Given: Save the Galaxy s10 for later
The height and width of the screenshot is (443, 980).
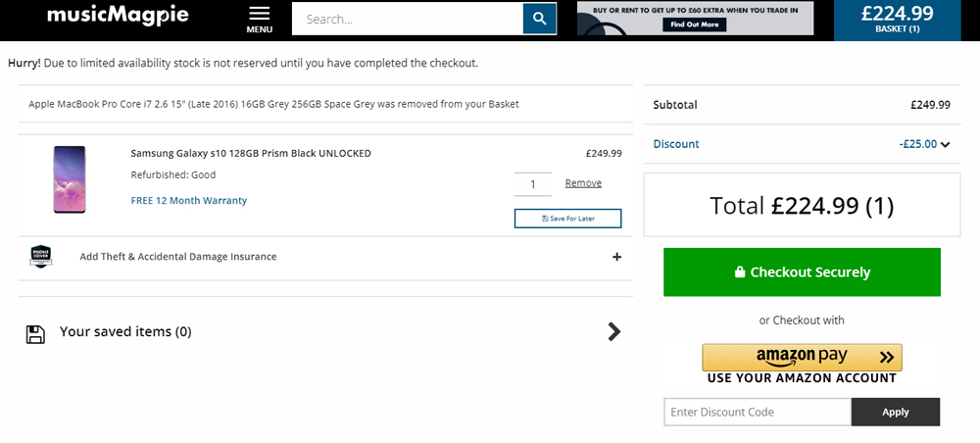Looking at the screenshot, I should coord(567,218).
